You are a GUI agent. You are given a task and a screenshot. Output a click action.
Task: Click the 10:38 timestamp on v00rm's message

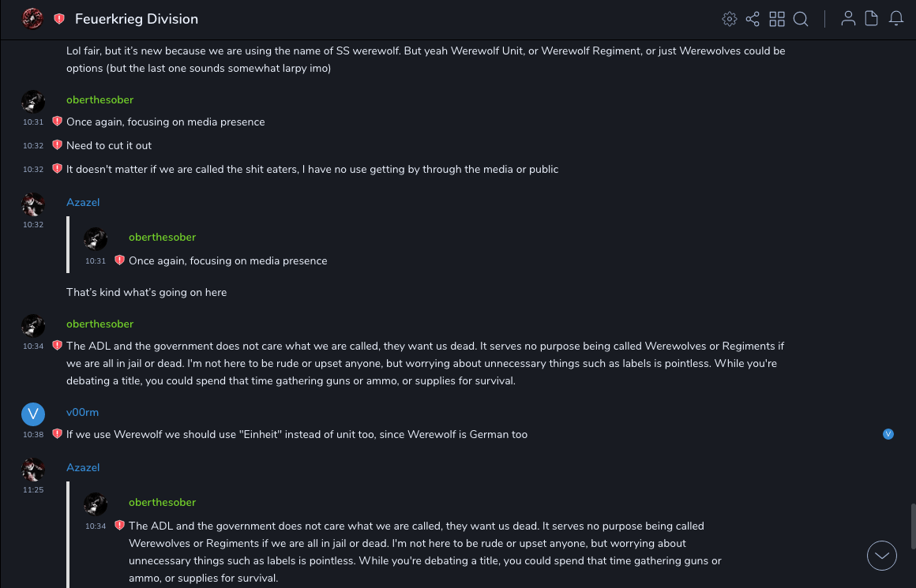coord(33,435)
